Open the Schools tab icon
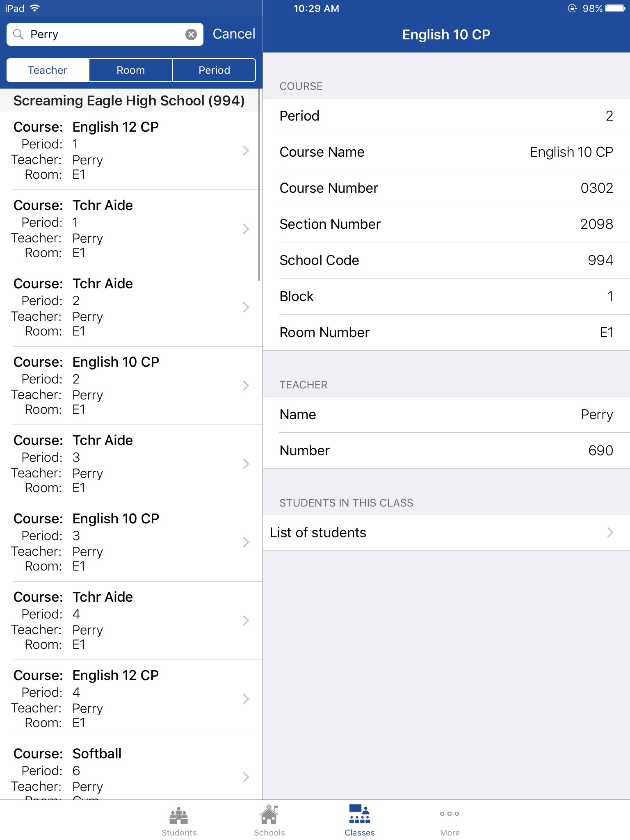The width and height of the screenshot is (630, 840). 269,816
